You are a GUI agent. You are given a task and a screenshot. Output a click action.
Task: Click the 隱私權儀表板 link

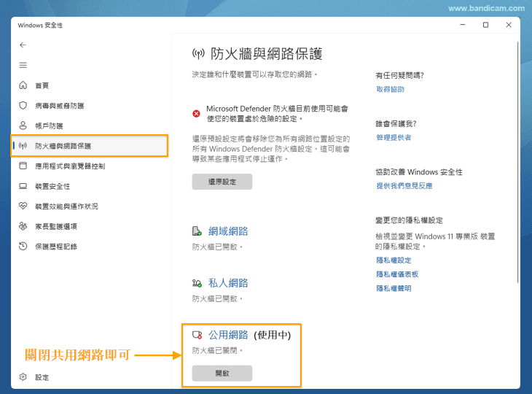click(397, 274)
